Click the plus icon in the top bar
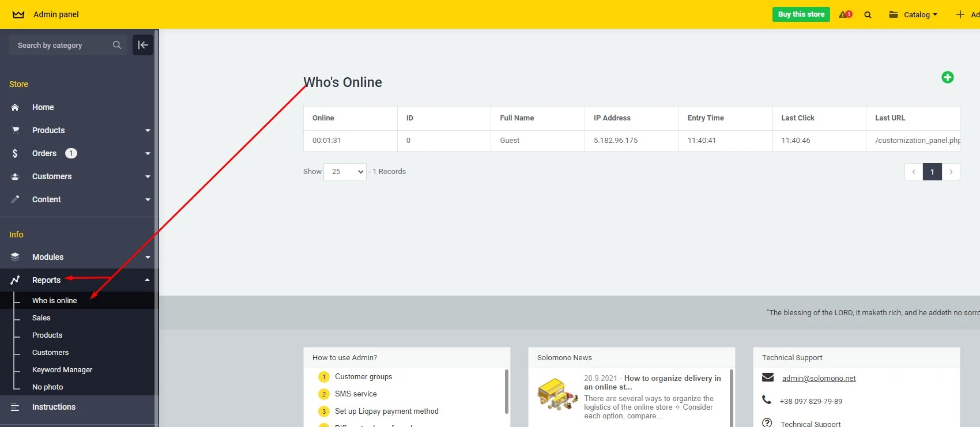Viewport: 980px width, 427px height. coord(960,14)
